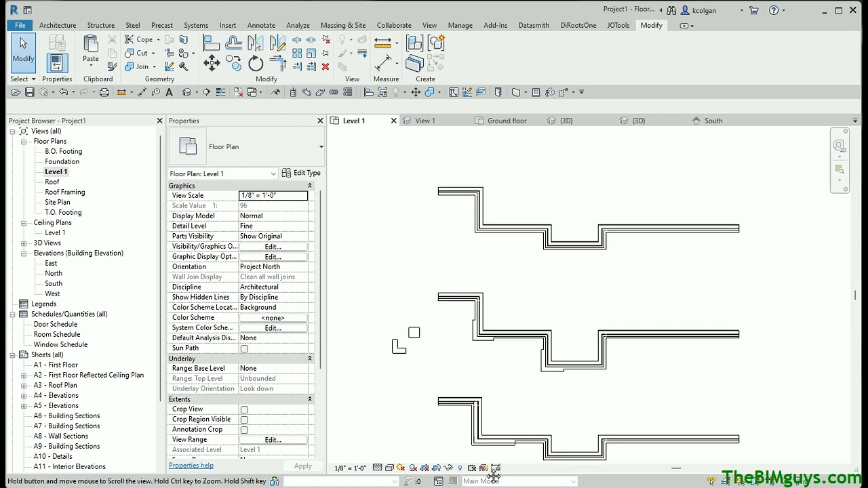868x488 pixels.
Task: Click Print in quick access toolbar
Action: point(104,92)
